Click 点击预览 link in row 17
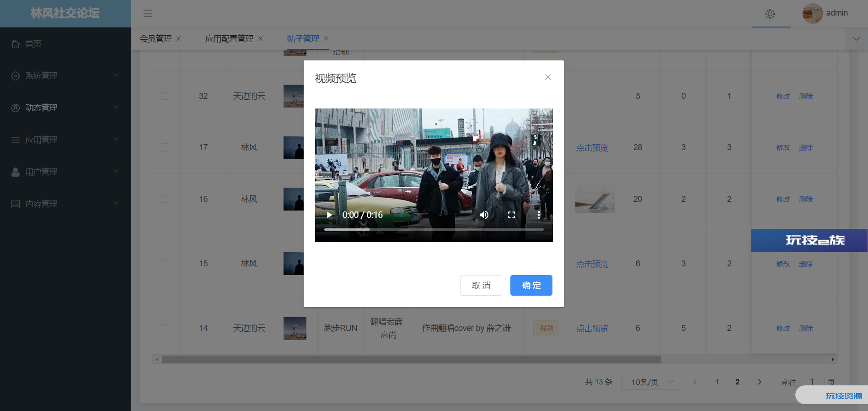This screenshot has height=411, width=868. coord(592,147)
